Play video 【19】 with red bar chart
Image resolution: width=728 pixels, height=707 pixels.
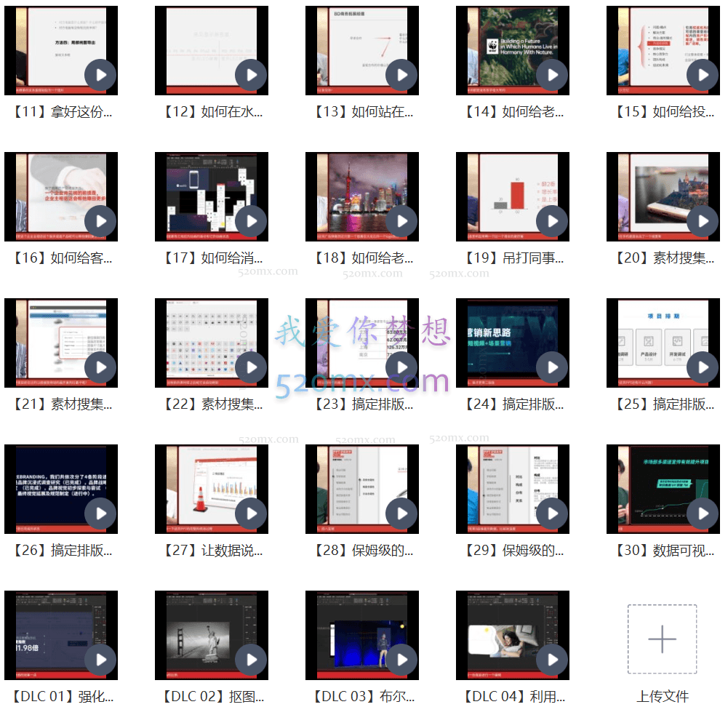coord(552,221)
